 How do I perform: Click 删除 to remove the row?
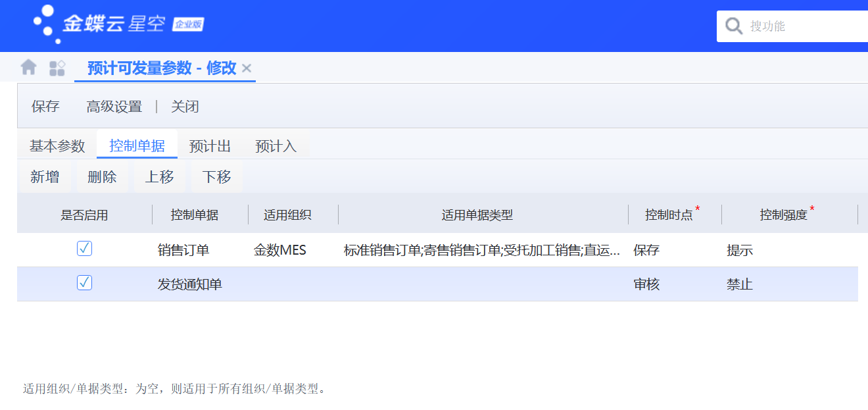coord(102,177)
